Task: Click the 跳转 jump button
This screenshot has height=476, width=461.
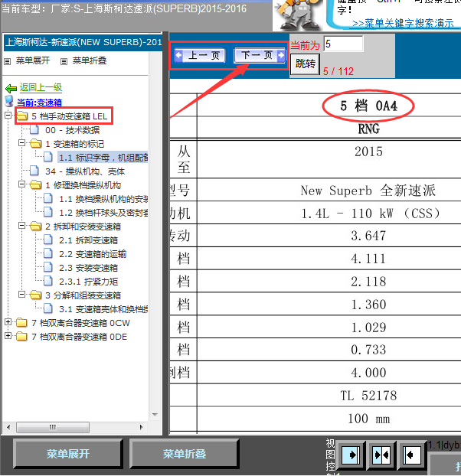Action: 305,64
